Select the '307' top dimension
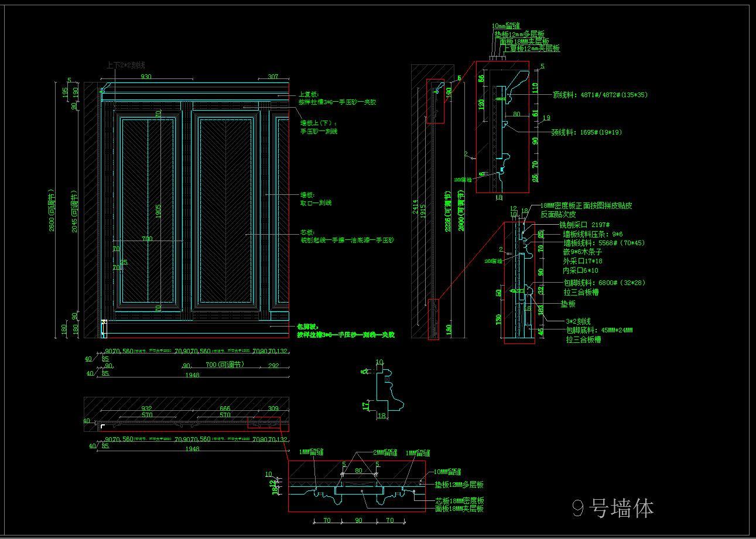The width and height of the screenshot is (756, 539). (x=273, y=77)
